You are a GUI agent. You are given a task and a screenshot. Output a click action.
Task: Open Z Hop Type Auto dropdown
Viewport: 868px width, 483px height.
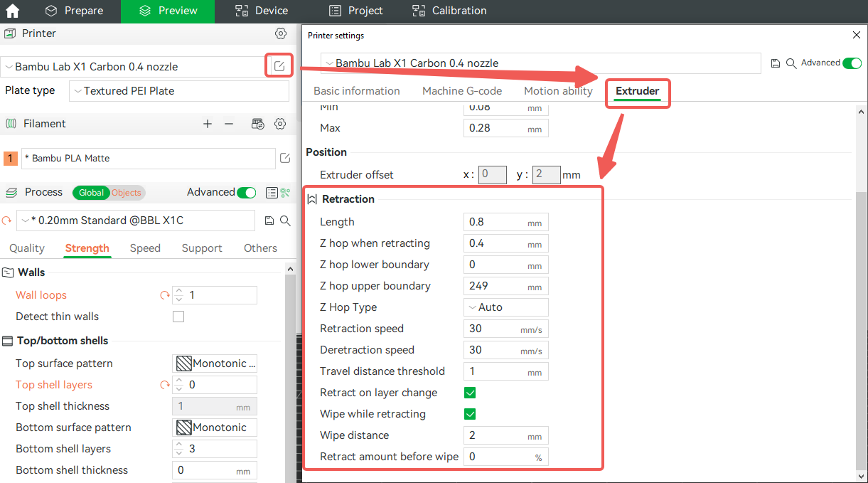coord(506,307)
